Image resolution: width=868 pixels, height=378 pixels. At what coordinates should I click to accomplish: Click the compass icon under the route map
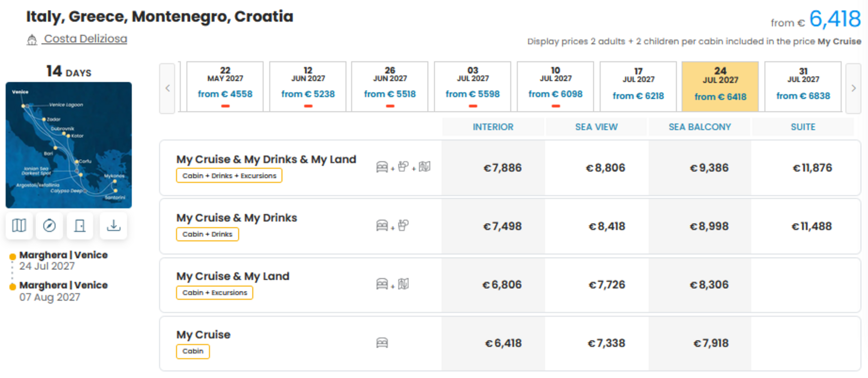click(50, 226)
